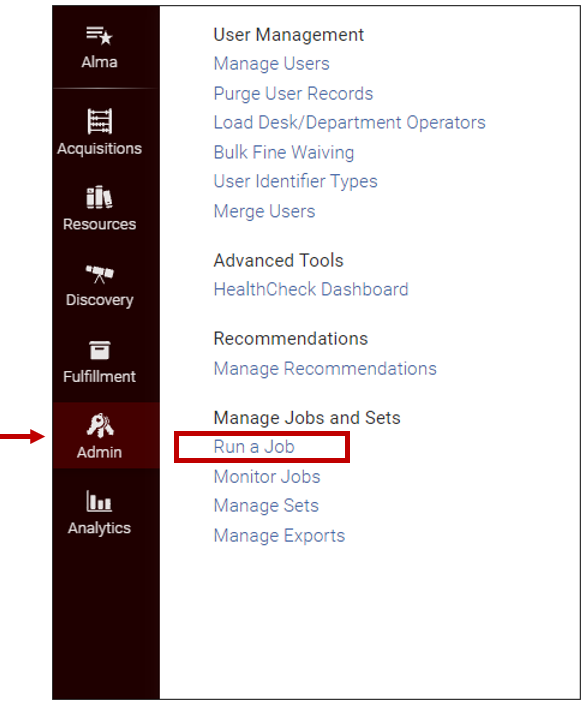Open Manage Exports
This screenshot has height=703, width=585.
click(x=279, y=536)
